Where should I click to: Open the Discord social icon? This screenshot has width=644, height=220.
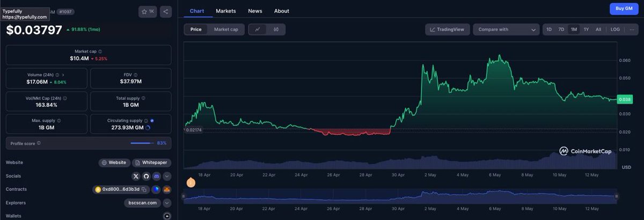pos(157,176)
